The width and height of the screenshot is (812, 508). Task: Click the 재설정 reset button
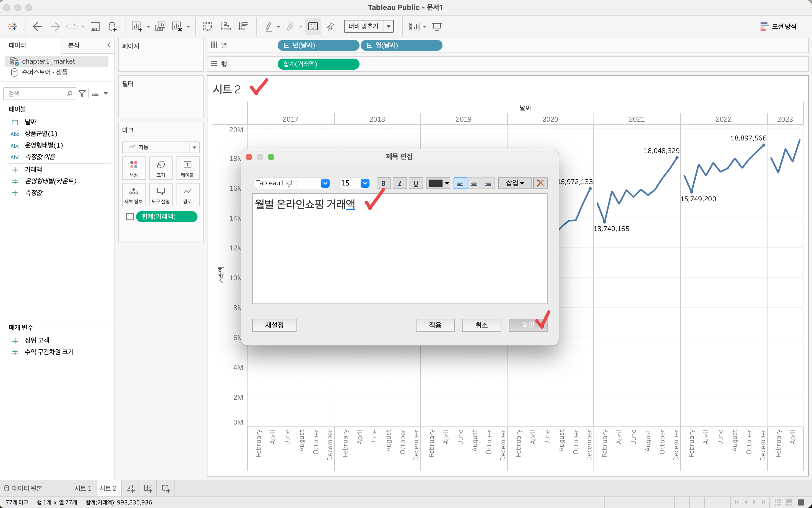point(274,325)
